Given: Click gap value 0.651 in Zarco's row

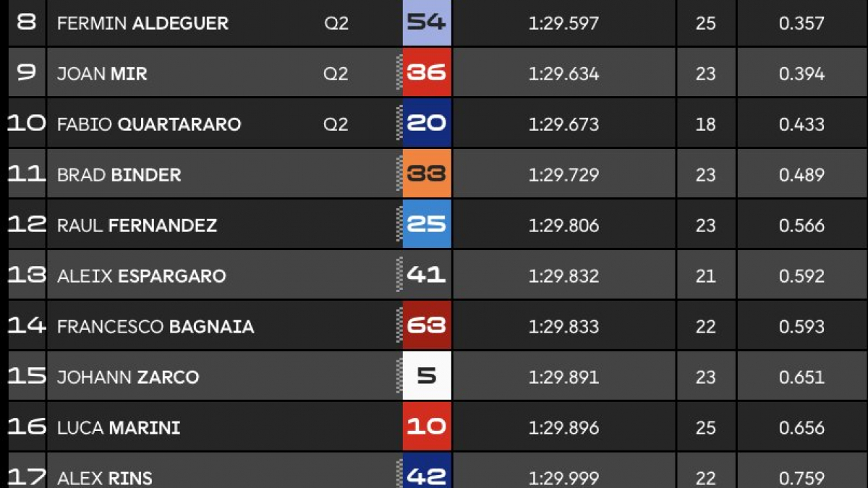Looking at the screenshot, I should pyautogui.click(x=801, y=377).
